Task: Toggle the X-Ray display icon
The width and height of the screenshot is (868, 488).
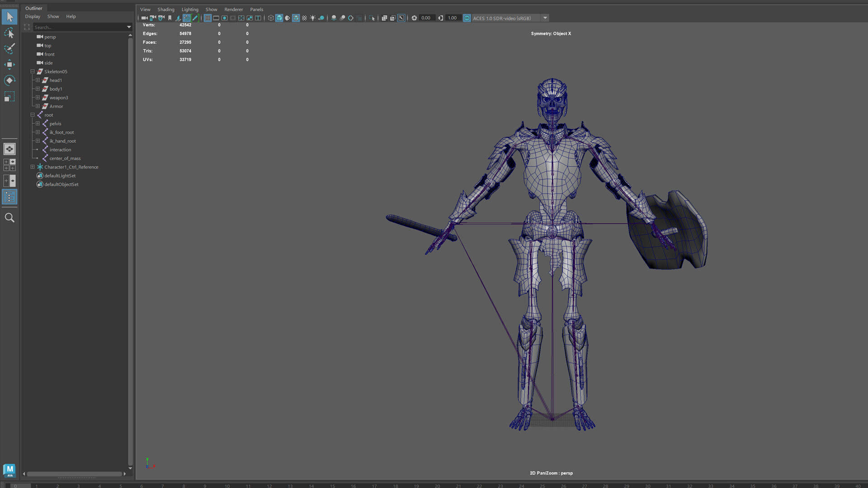Action: click(384, 18)
